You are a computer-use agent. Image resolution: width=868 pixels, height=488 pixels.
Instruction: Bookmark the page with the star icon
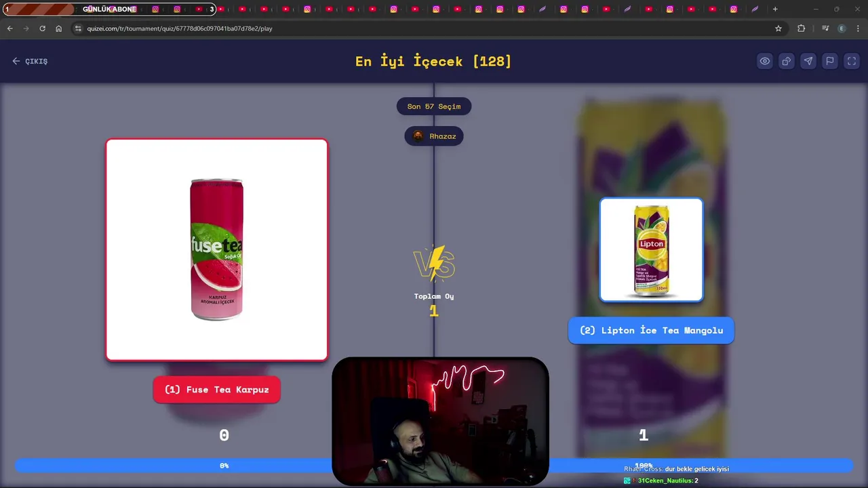coord(778,28)
